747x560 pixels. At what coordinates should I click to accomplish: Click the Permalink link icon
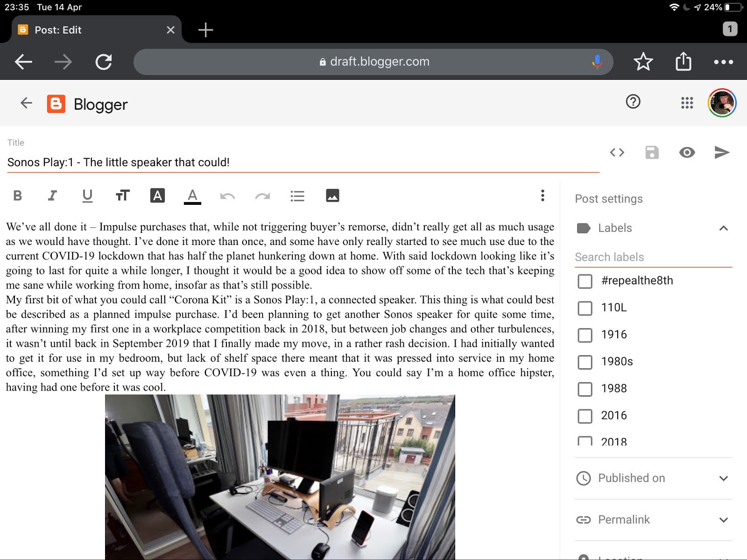[584, 520]
